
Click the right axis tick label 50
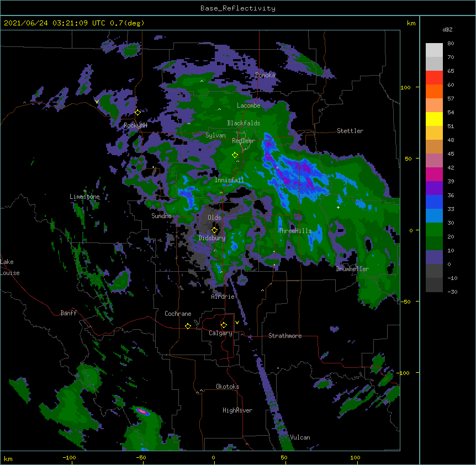point(408,158)
